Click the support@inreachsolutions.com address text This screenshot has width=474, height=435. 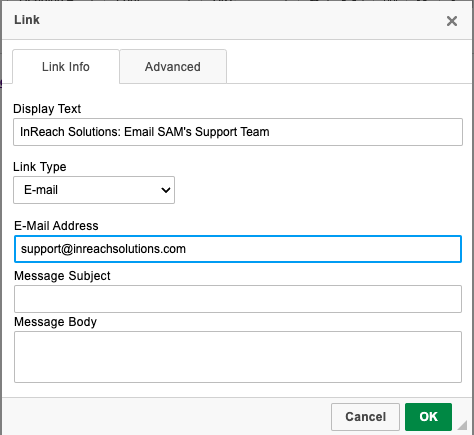(x=103, y=249)
